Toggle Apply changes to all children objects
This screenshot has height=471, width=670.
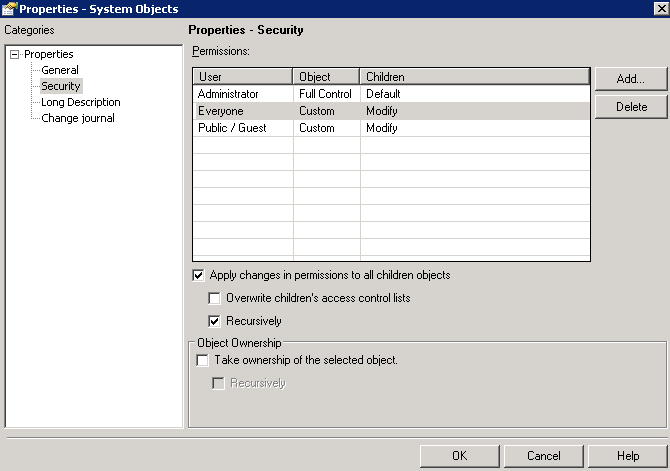tap(198, 275)
